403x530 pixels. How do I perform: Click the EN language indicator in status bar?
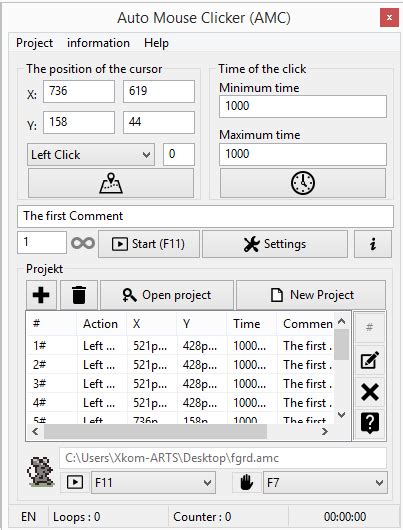pyautogui.click(x=28, y=516)
